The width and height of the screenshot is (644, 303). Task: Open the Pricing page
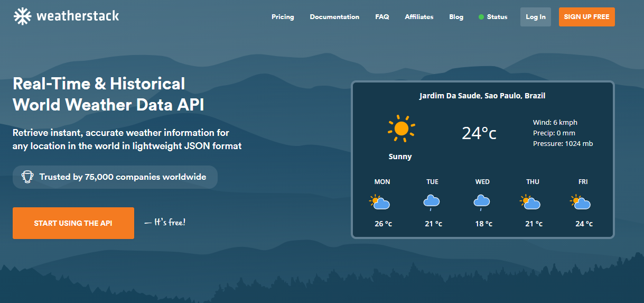pos(283,17)
